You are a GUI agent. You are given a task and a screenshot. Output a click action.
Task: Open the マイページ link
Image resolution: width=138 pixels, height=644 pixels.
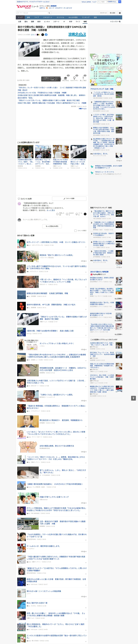(x=103, y=13)
